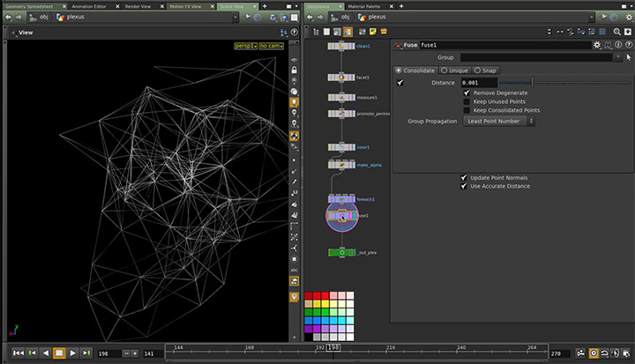Toggle the highlighted display options icon below the light icons
The image size is (635, 364).
[x=294, y=136]
